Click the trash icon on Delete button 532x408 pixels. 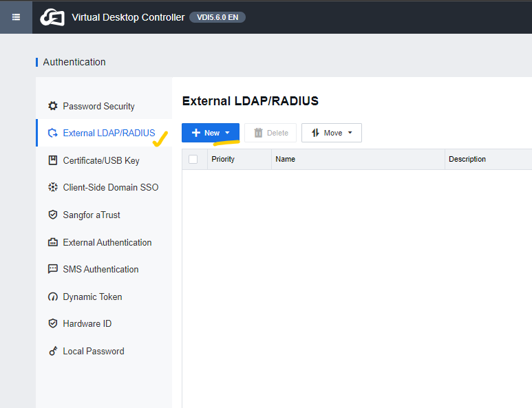click(258, 133)
